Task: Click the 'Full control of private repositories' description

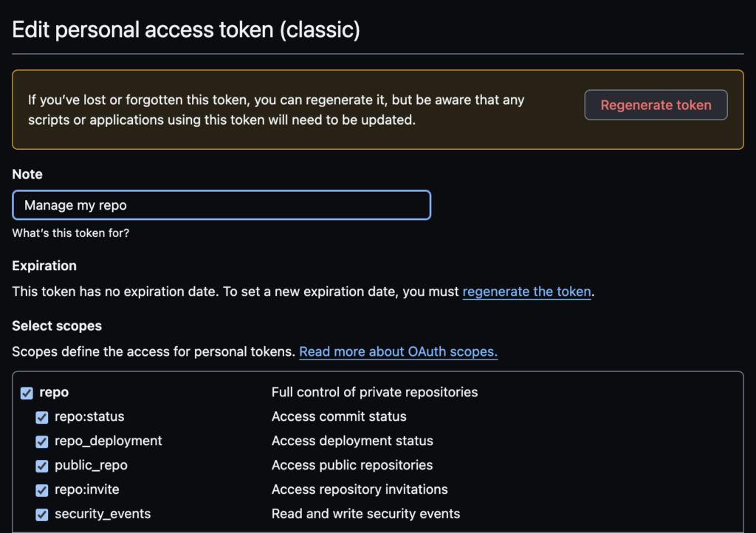Action: (374, 392)
